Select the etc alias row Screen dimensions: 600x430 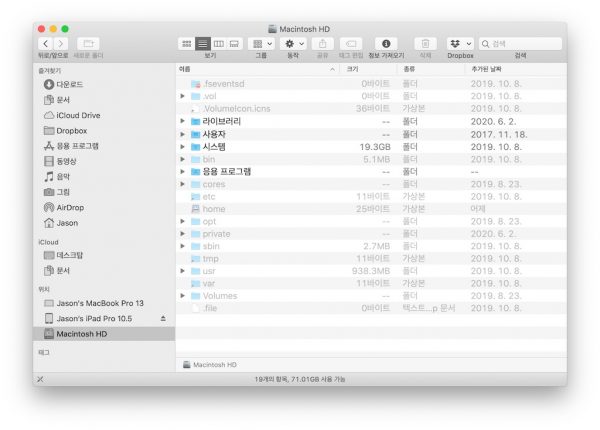(371, 196)
